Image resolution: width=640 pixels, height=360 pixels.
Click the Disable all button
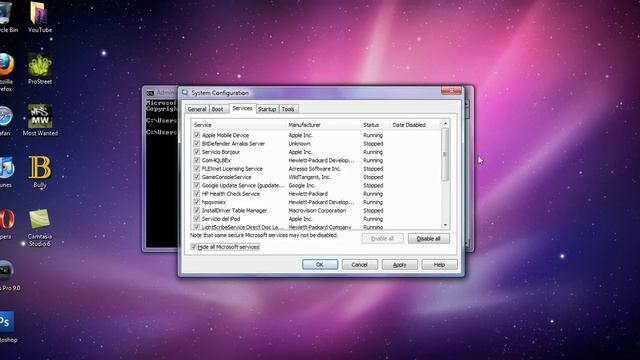point(429,239)
